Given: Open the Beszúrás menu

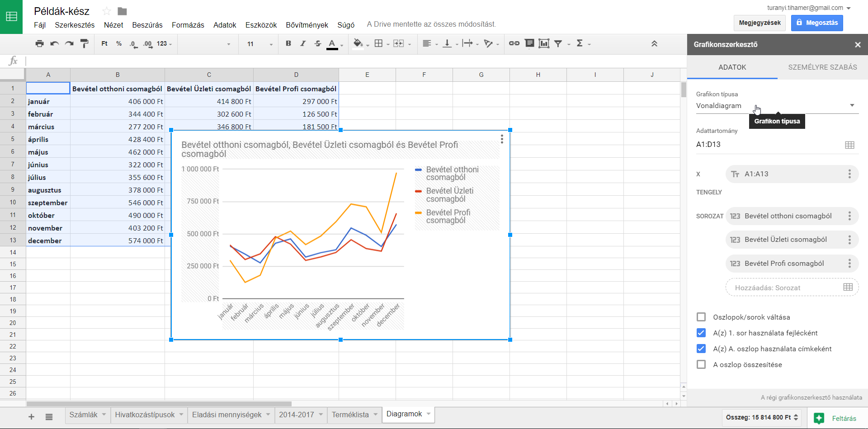Looking at the screenshot, I should pyautogui.click(x=147, y=25).
